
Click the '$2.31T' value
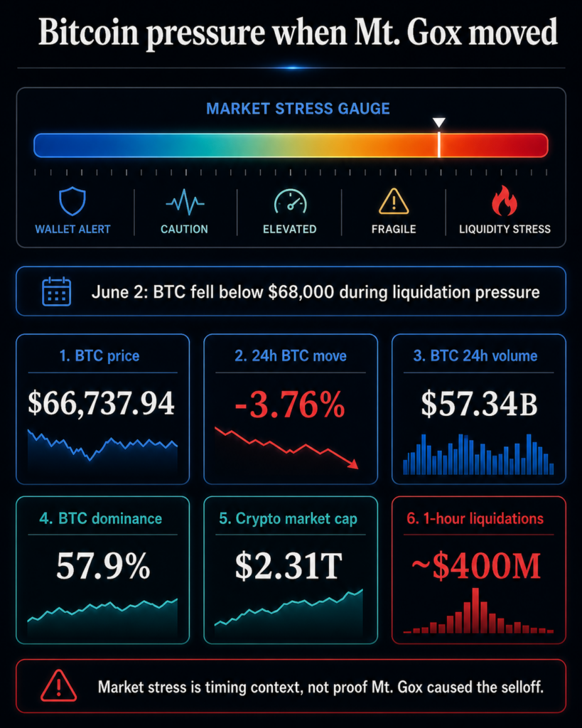[x=289, y=566]
